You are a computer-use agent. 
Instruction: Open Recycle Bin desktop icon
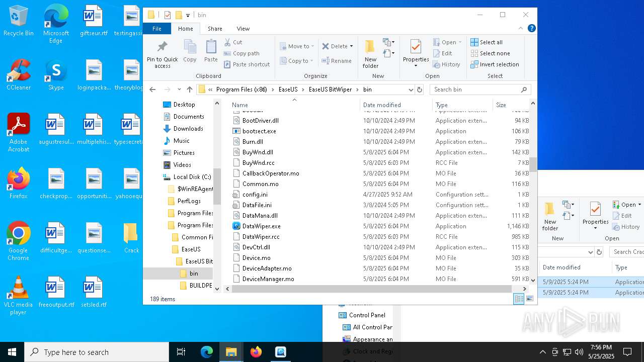pos(18,21)
